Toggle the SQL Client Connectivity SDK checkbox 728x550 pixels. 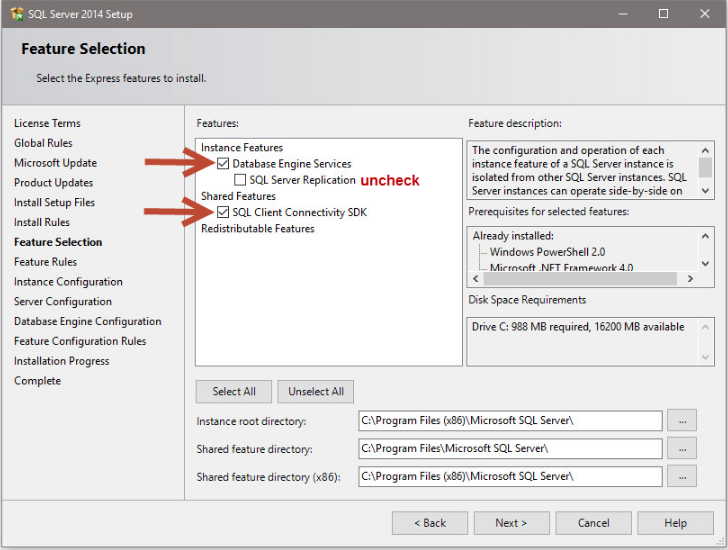pos(223,212)
